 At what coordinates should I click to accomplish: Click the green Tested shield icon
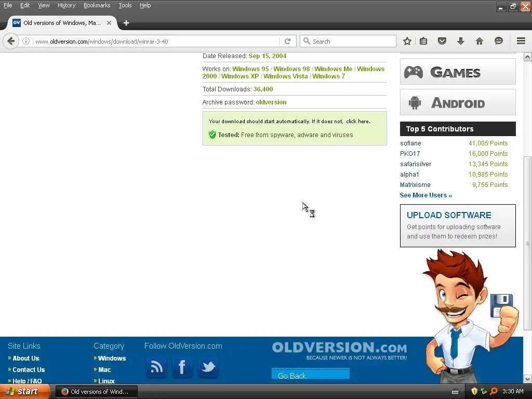click(x=212, y=135)
